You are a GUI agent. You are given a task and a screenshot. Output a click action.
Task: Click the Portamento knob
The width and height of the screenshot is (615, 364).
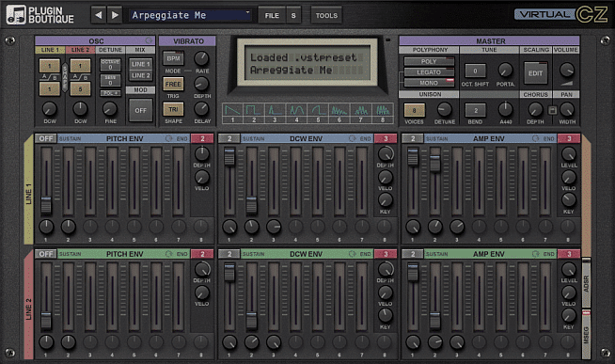tap(505, 71)
